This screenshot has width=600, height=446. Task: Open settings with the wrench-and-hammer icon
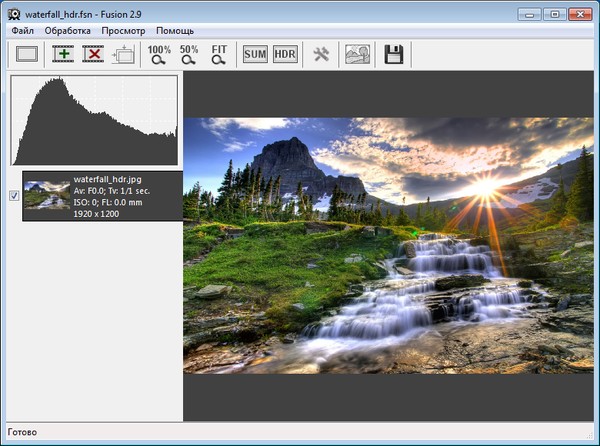click(321, 55)
